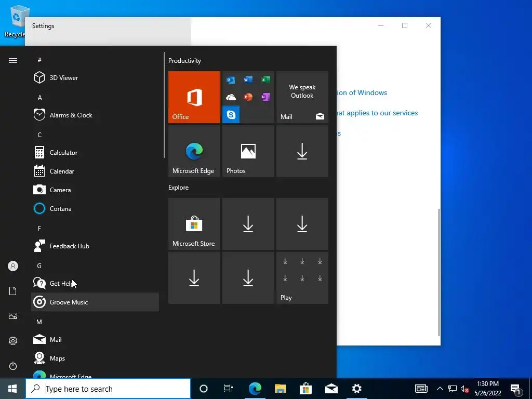This screenshot has width=532, height=399.
Task: Click the Start app list scrollbar
Action: point(164,105)
